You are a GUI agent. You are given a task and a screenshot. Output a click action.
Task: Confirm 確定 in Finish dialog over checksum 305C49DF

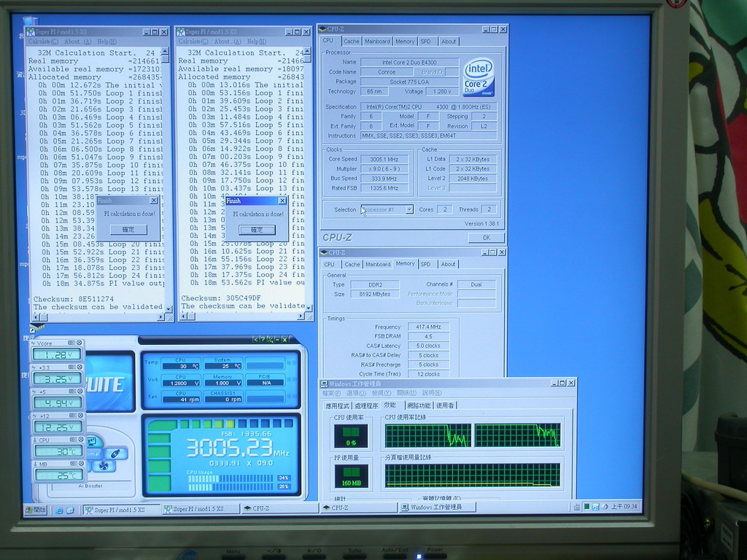pos(257,230)
